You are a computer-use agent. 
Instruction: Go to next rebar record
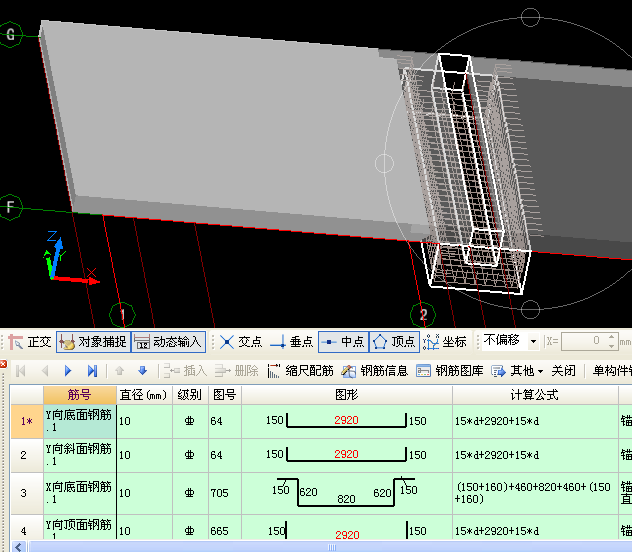[68, 371]
